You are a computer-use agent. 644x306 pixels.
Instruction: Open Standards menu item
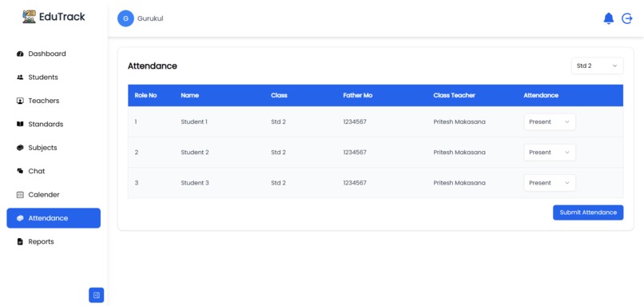click(x=54, y=124)
